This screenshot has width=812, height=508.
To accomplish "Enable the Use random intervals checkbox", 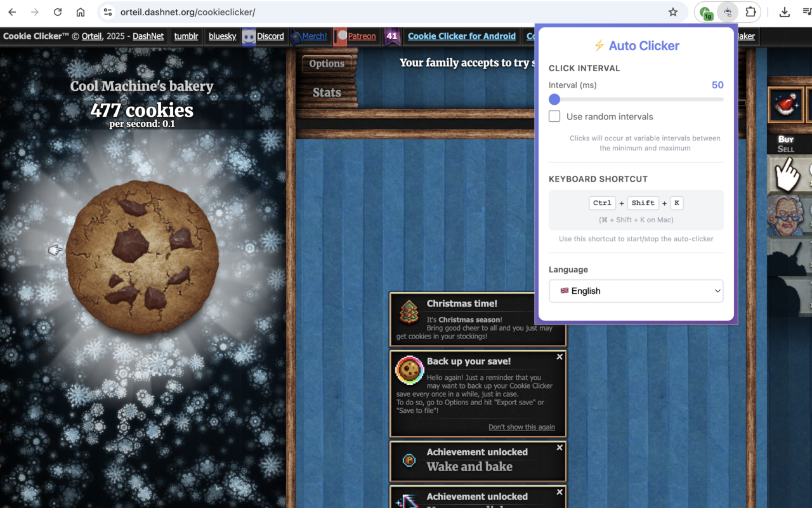I will coord(554,116).
